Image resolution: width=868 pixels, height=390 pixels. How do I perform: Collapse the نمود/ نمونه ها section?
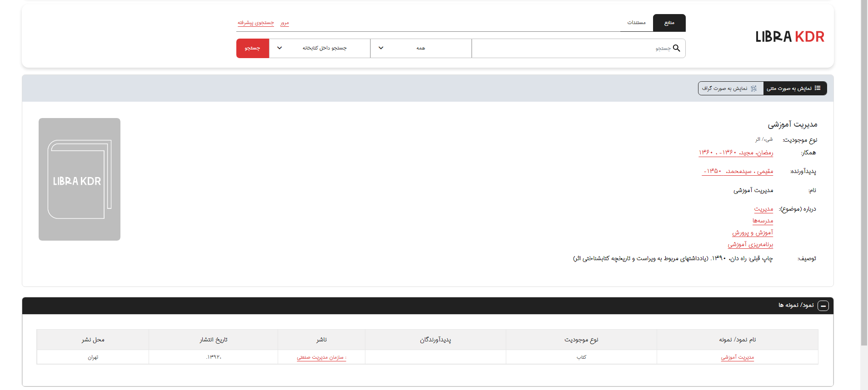point(823,306)
